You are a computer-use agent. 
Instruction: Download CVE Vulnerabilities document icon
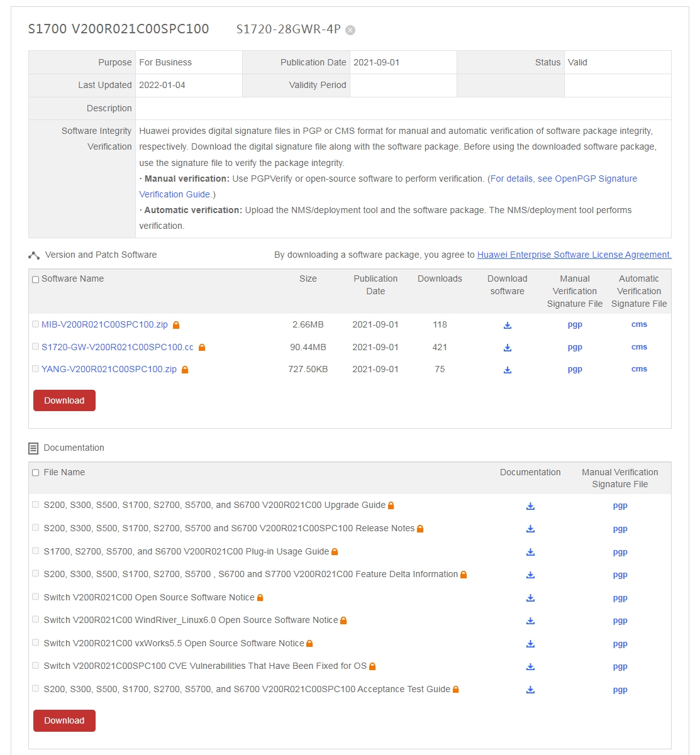(x=530, y=666)
